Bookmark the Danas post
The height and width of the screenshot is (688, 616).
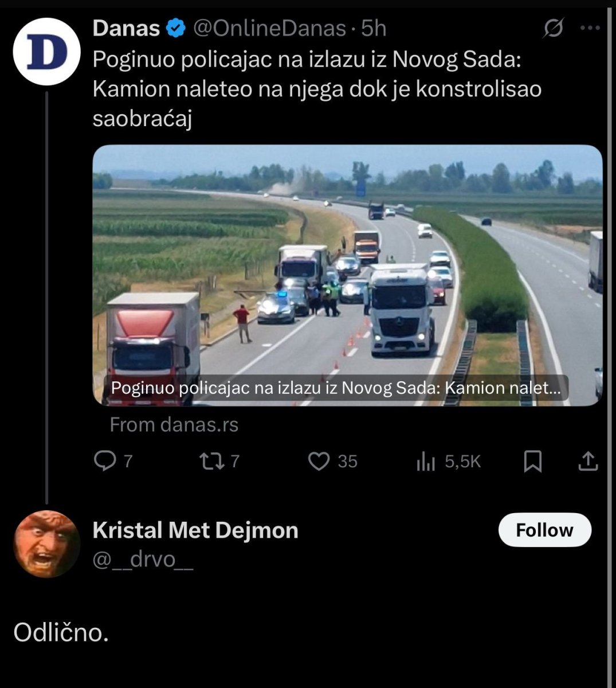click(x=533, y=461)
